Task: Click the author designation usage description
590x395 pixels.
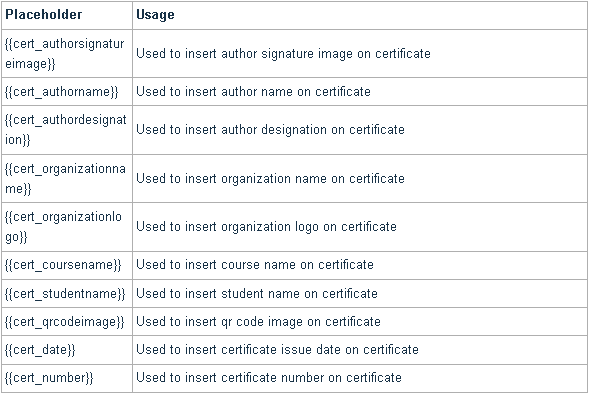Action: pos(270,130)
